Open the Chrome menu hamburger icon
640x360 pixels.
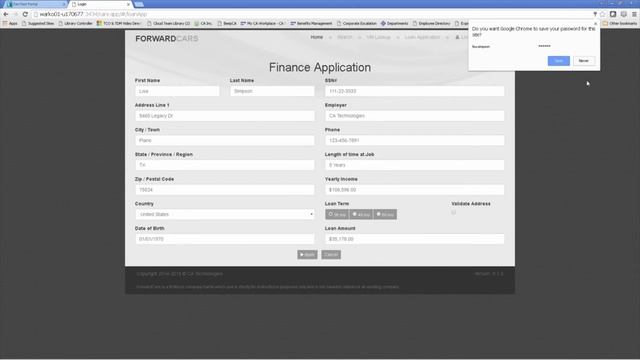click(x=634, y=14)
